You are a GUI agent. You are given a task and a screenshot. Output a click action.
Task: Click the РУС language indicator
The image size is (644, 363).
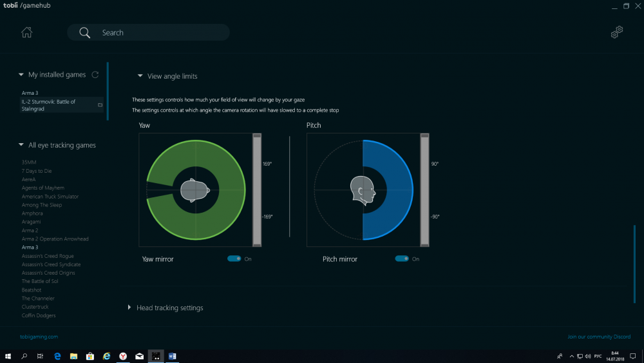[598, 356]
